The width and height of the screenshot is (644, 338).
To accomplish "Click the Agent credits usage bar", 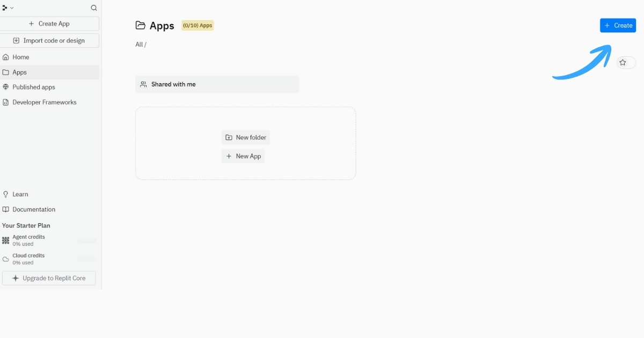I will (86, 240).
